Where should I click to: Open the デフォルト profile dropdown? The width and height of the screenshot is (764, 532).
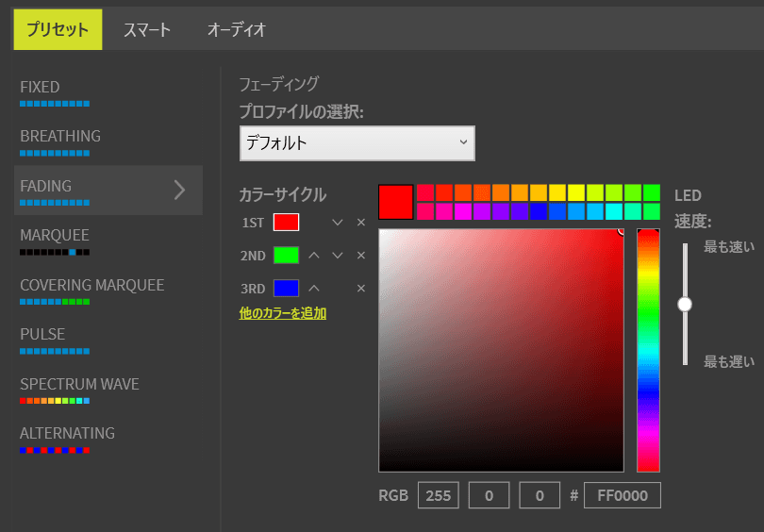click(357, 143)
